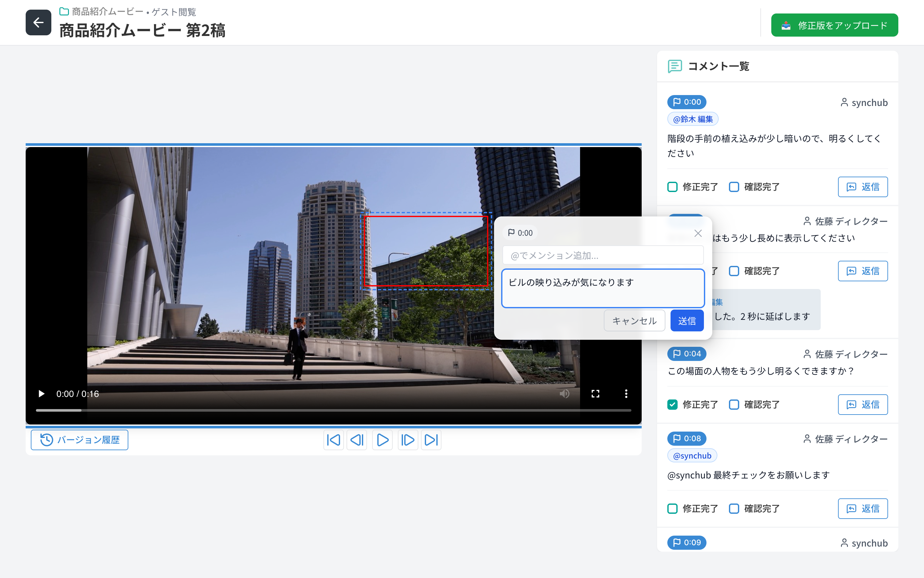Reply to the 長めに表示してください comment

point(862,271)
